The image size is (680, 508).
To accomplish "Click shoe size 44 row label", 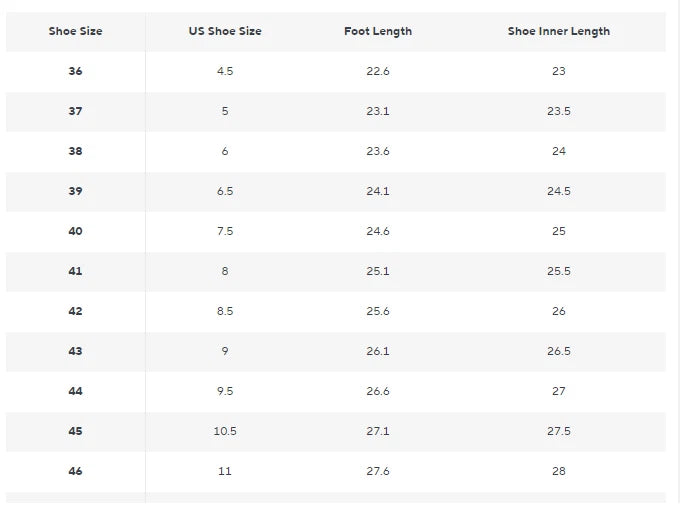I will pyautogui.click(x=75, y=391).
